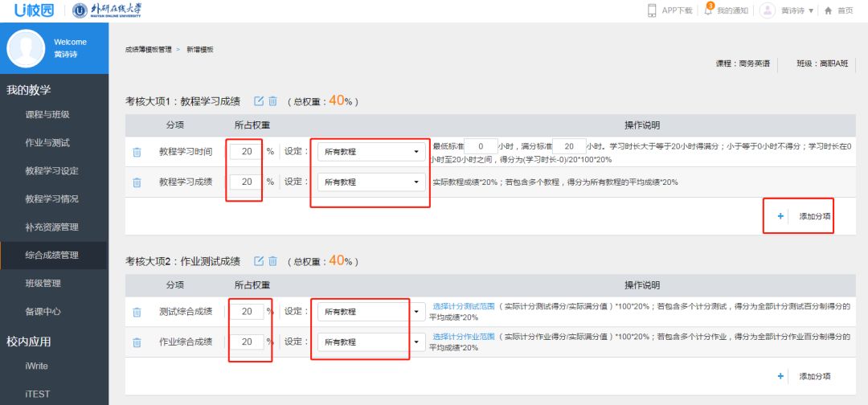The width and height of the screenshot is (868, 405).
Task: Click plus icon to add 分项 in section 1
Action: tap(780, 216)
